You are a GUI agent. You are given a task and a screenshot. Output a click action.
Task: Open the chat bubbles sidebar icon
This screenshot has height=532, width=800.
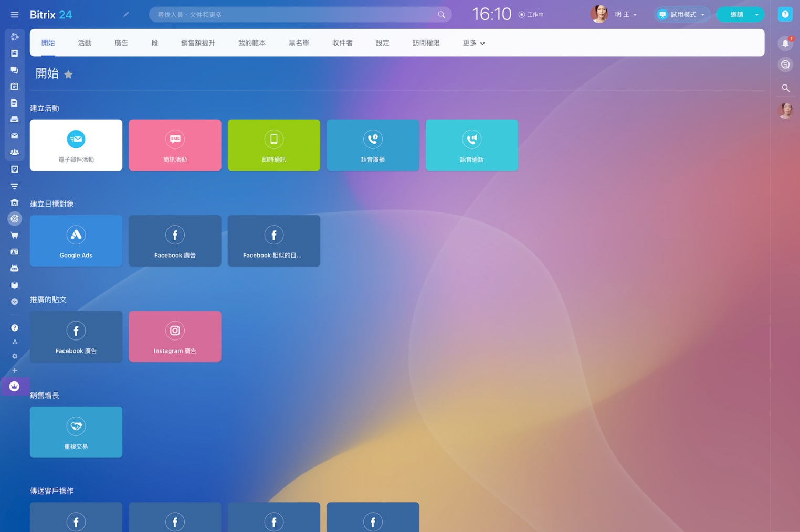point(15,70)
